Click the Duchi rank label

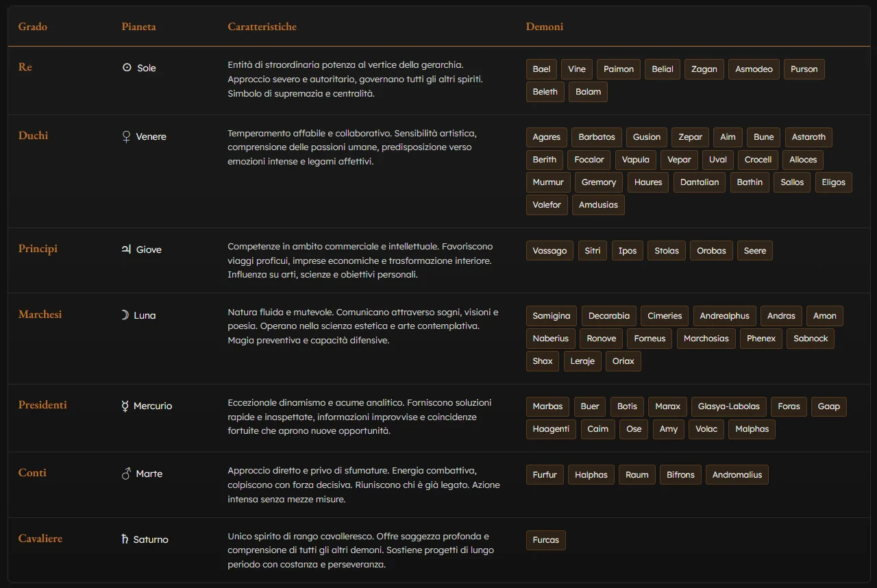click(34, 136)
